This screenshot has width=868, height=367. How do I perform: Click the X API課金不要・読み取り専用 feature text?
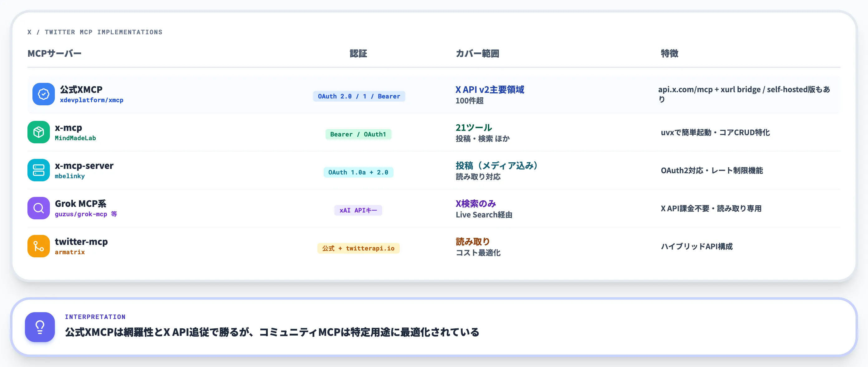[x=711, y=209]
